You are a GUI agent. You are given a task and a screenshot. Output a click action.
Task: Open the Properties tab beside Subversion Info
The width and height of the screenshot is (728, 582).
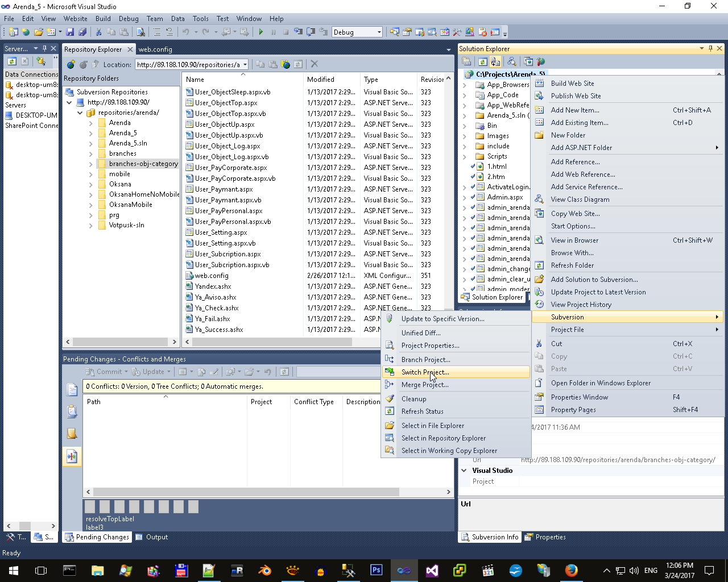545,537
